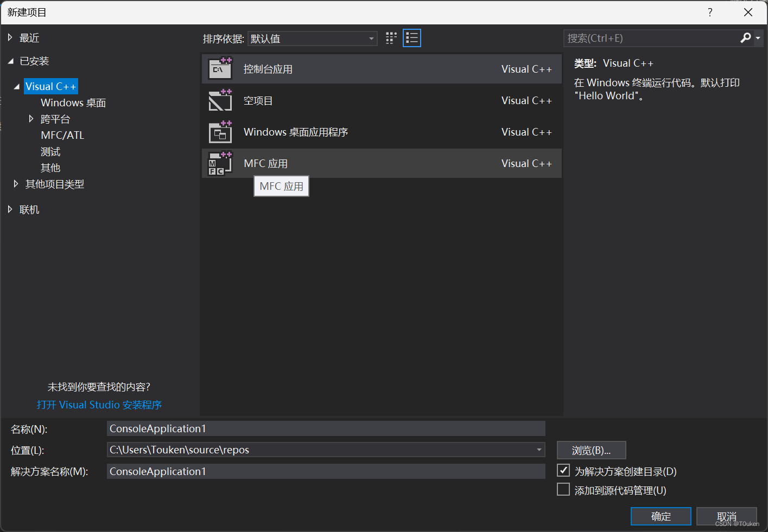This screenshot has height=532, width=768.
Task: Expand the 联机 section
Action: click(10, 209)
